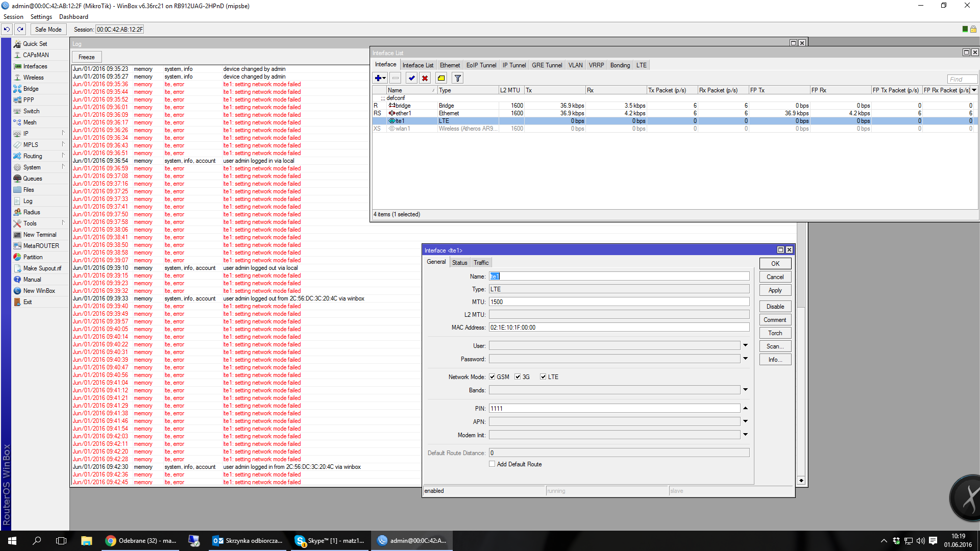This screenshot has width=980, height=551.
Task: Open Radius in sidebar
Action: [x=31, y=212]
